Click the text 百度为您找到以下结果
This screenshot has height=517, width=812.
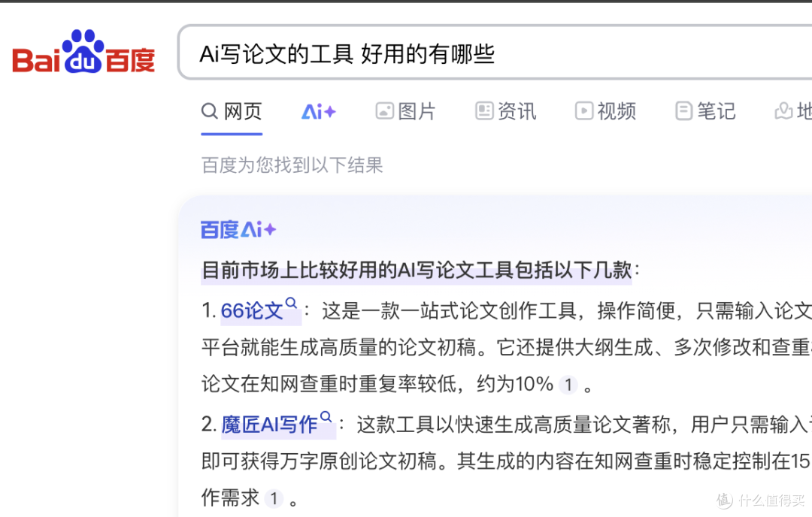[292, 165]
